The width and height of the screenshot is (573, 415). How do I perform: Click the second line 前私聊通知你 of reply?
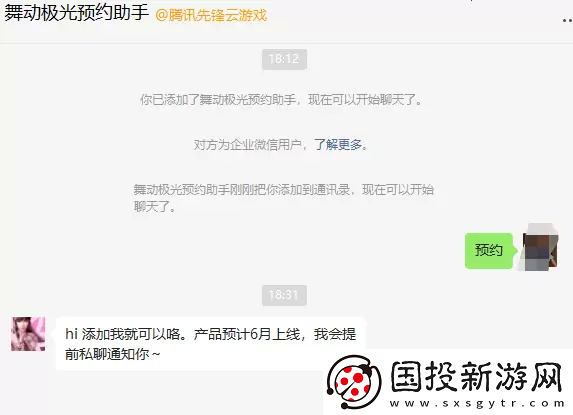113,354
